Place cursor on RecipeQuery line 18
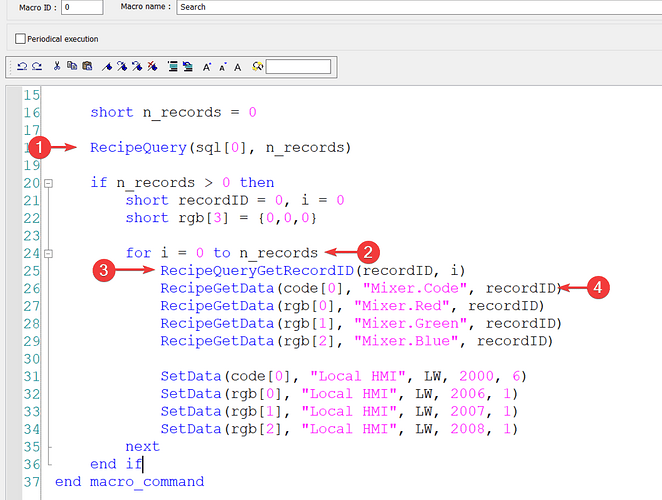Viewport: 662px width, 500px height. (220, 148)
